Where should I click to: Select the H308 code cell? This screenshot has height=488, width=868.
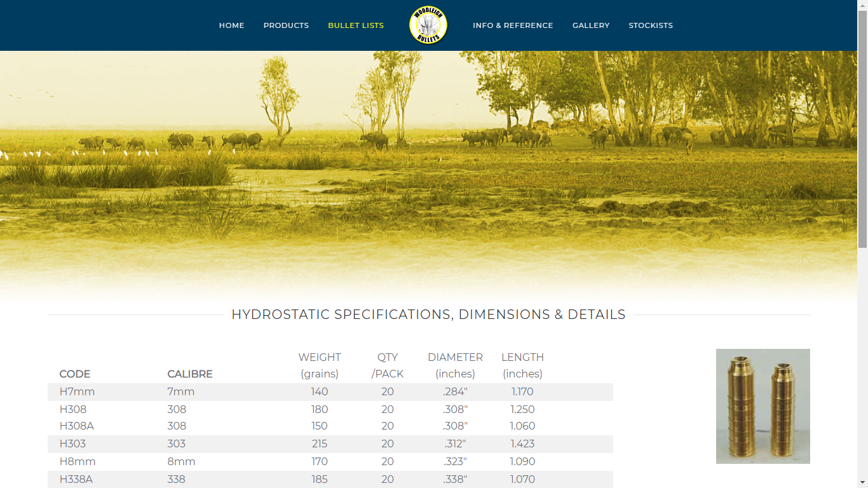point(73,410)
